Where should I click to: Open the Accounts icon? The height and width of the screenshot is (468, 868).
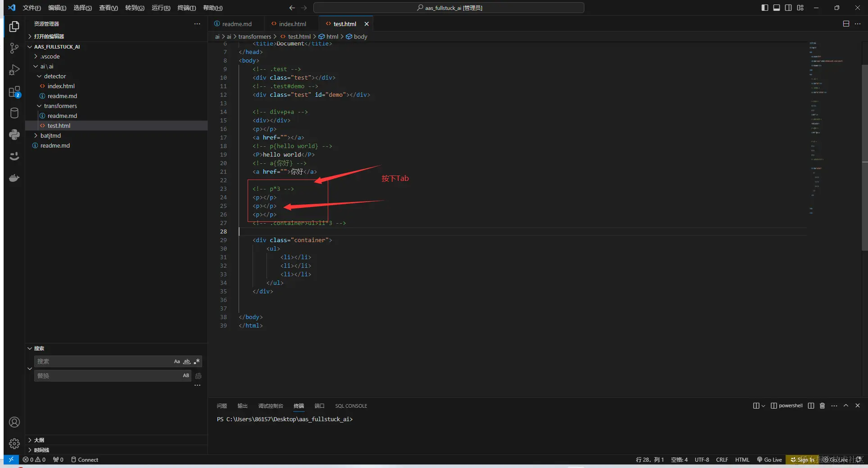[x=14, y=422]
